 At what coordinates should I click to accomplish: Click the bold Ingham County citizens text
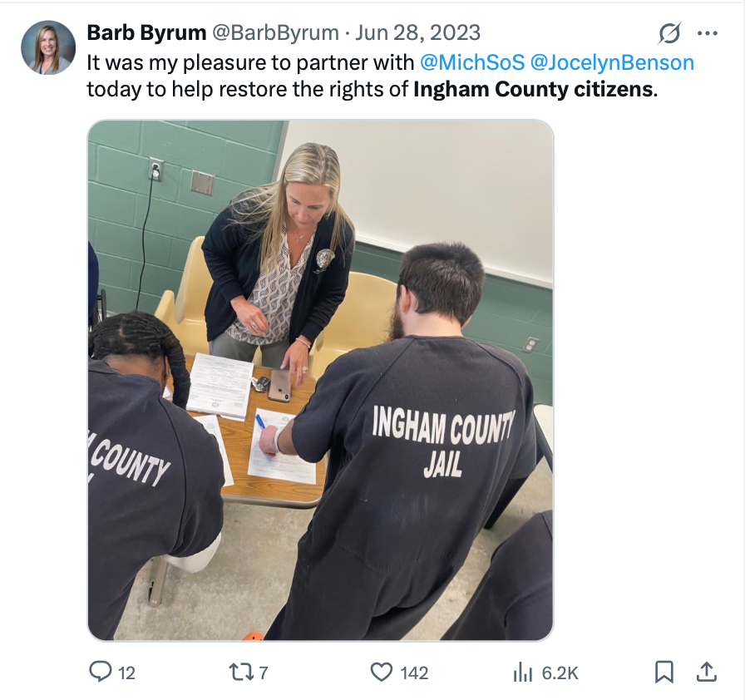click(533, 90)
